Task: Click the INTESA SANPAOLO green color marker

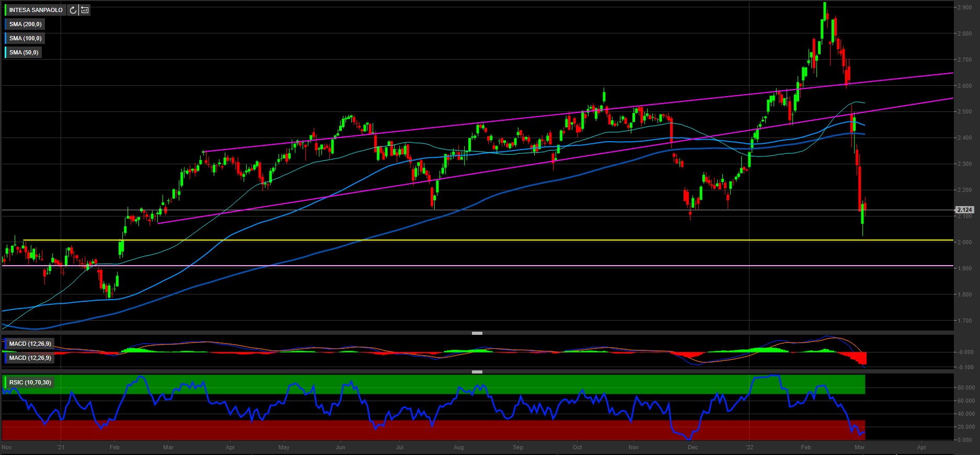Action: click(x=5, y=10)
